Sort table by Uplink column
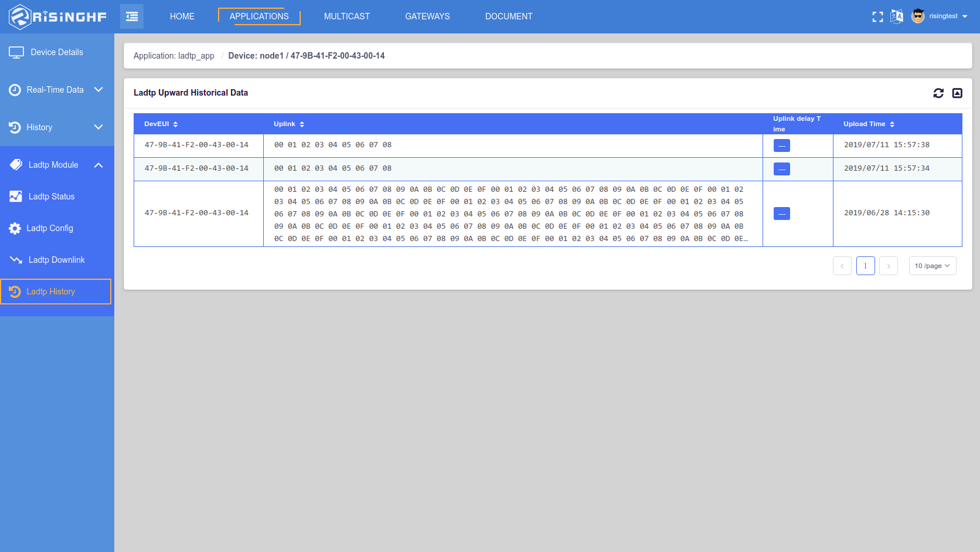The image size is (980, 552). (x=302, y=124)
